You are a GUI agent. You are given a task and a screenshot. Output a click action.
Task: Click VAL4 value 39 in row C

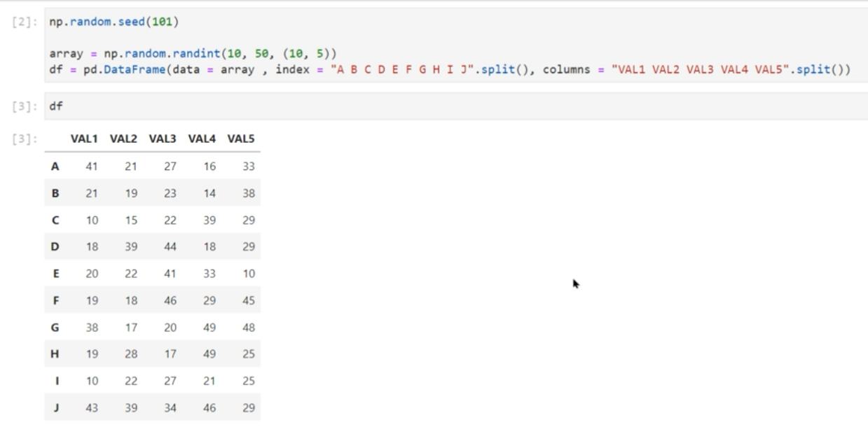pos(209,220)
